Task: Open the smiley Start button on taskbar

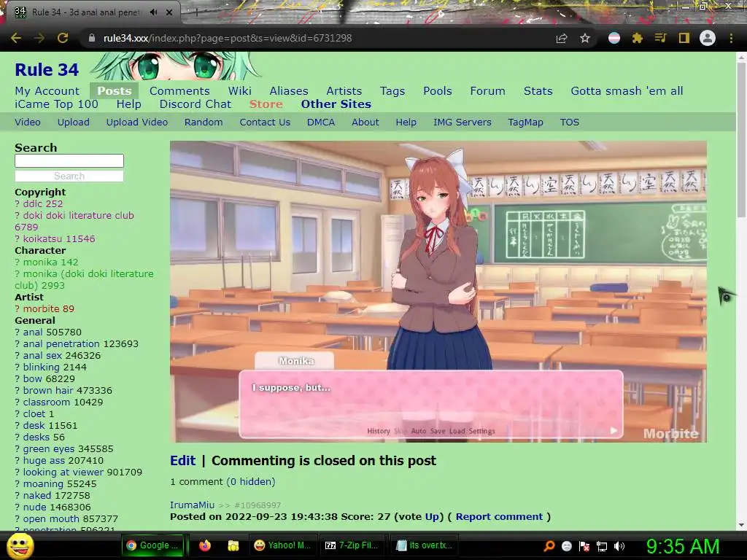Action: click(x=20, y=545)
